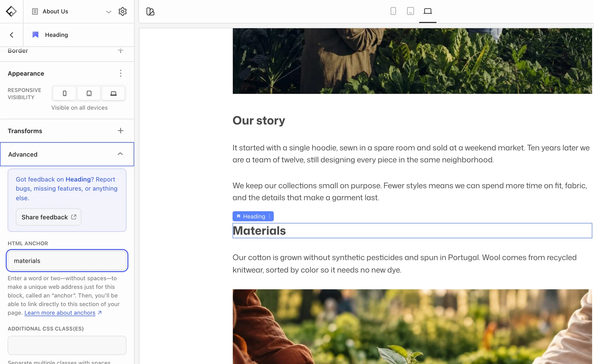
Task: Switch preview to mobile view
Action: pyautogui.click(x=393, y=11)
